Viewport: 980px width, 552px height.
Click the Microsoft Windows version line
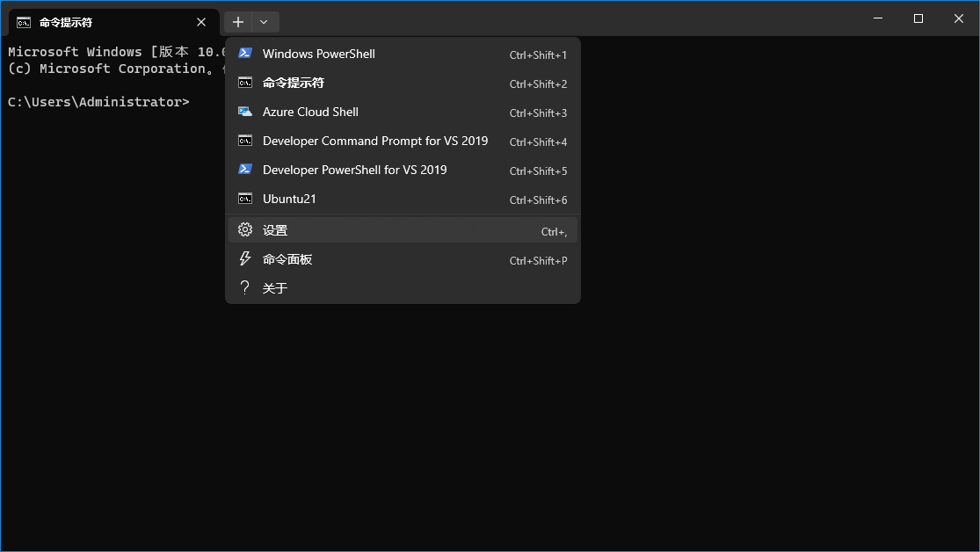pos(116,52)
